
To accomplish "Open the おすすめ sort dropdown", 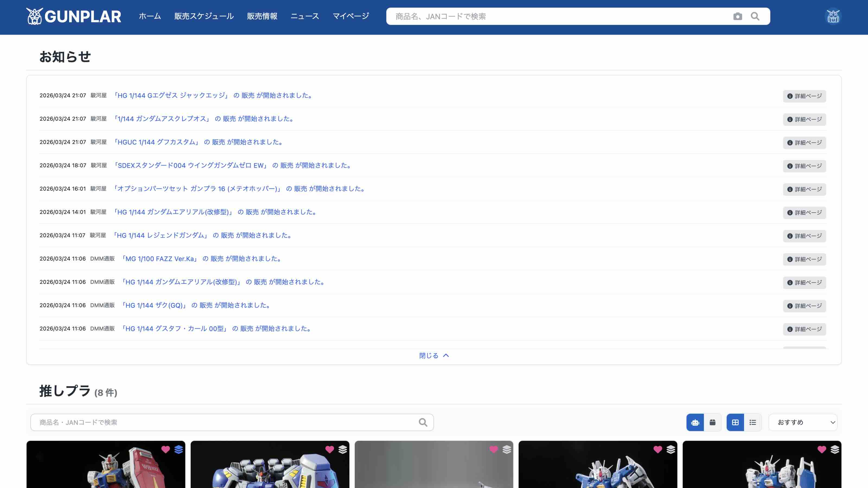I will [803, 422].
